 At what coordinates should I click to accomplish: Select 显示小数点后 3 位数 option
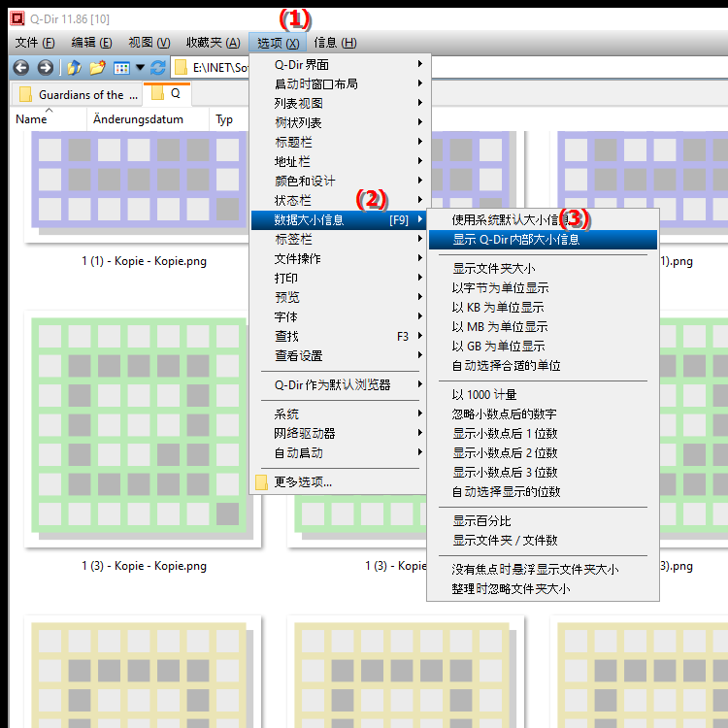[x=543, y=473]
